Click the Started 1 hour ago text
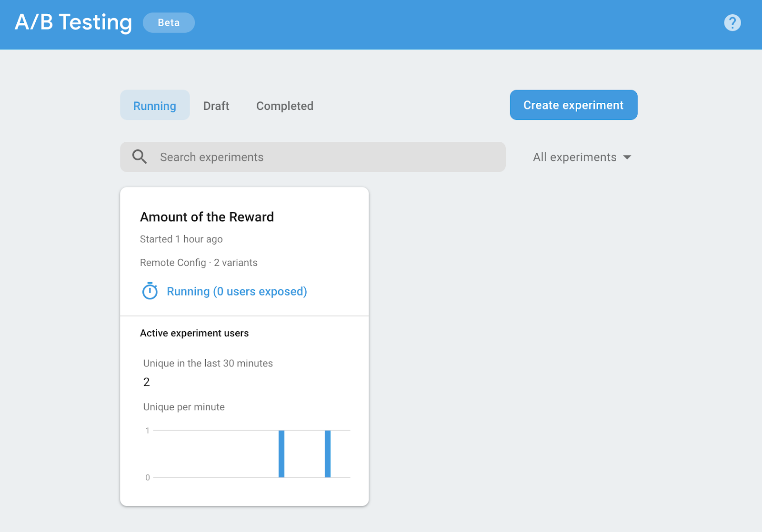The width and height of the screenshot is (762, 532). [181, 239]
